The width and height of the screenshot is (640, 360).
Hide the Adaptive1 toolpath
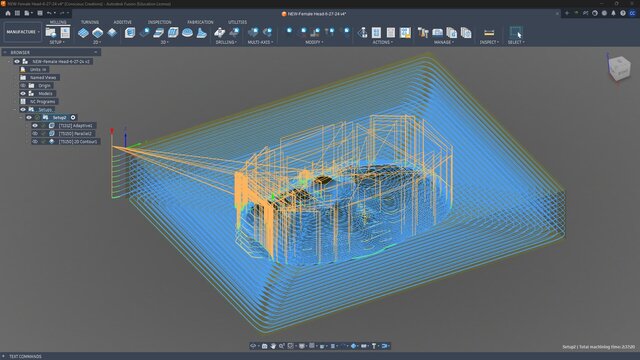coord(35,126)
